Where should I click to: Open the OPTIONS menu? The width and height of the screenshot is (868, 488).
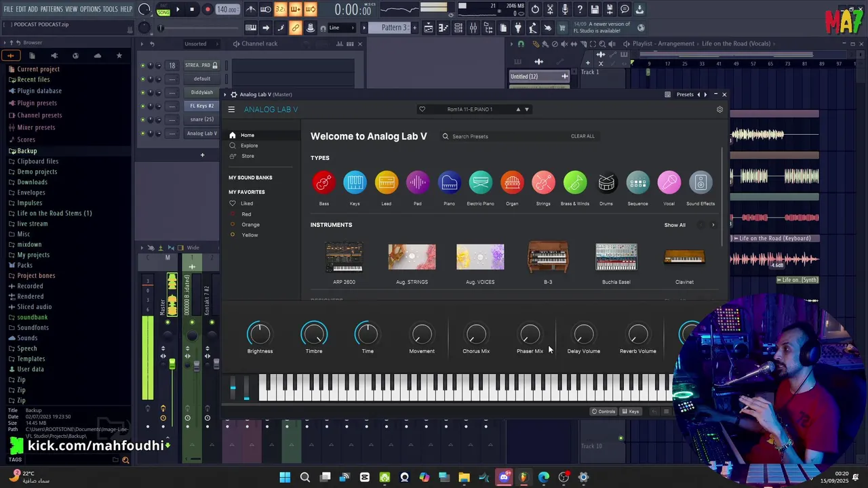(x=90, y=9)
